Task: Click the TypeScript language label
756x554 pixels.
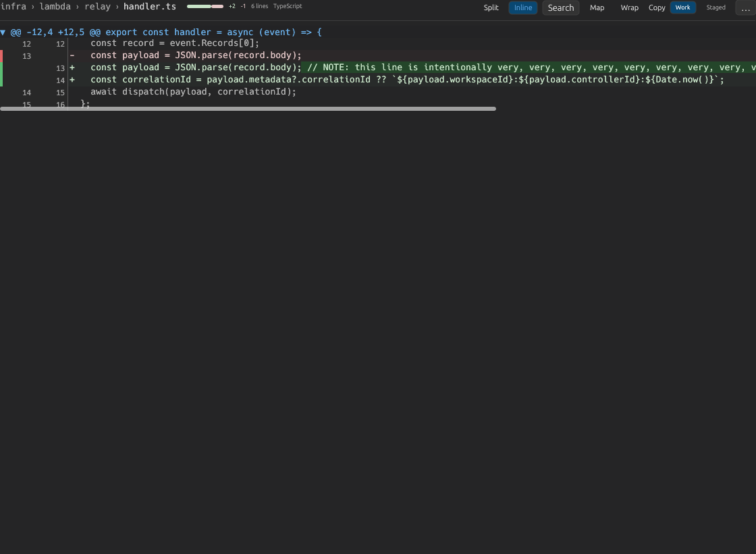Action: pos(288,6)
